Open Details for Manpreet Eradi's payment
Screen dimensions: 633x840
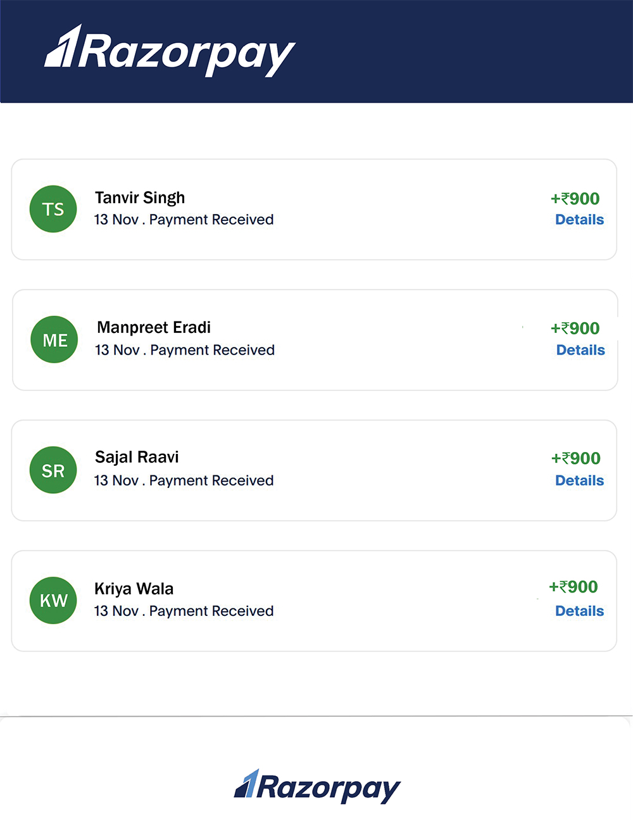(x=580, y=350)
